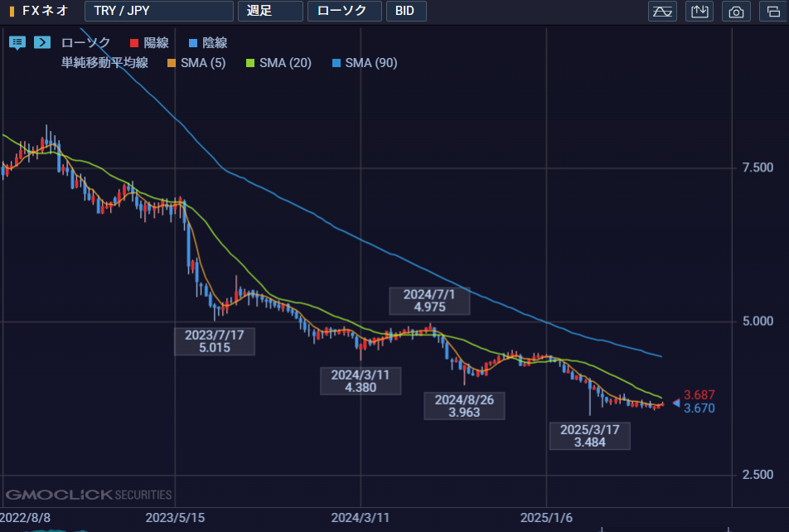Click the 2024/3/11 4.380 low label
The image size is (789, 532).
click(x=361, y=381)
